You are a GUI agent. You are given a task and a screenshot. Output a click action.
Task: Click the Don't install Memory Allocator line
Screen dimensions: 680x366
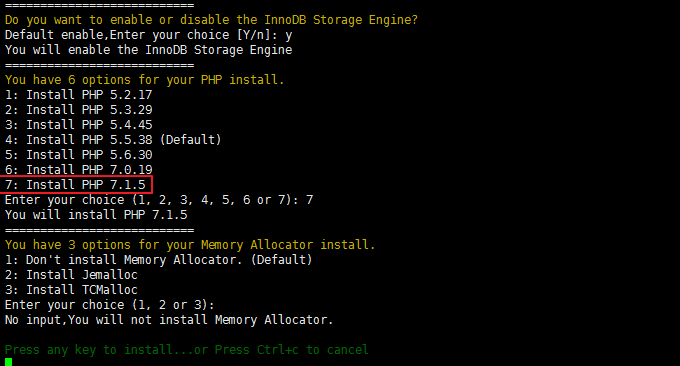[x=158, y=260]
